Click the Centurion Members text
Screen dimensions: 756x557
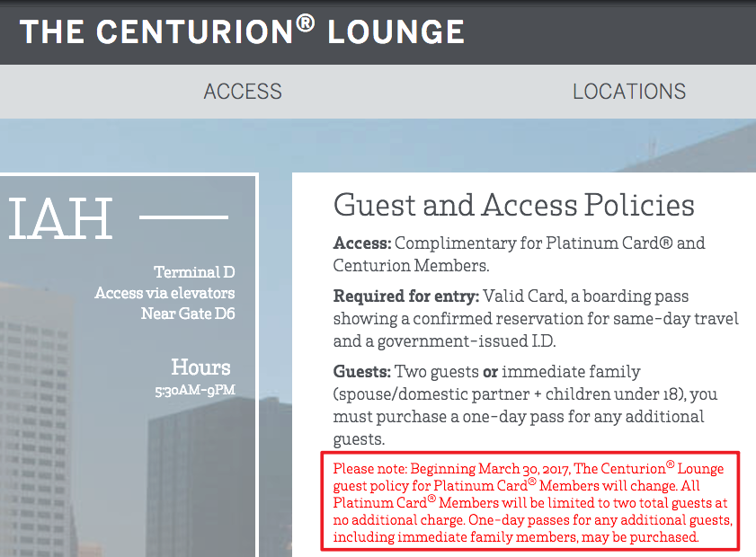click(x=411, y=266)
